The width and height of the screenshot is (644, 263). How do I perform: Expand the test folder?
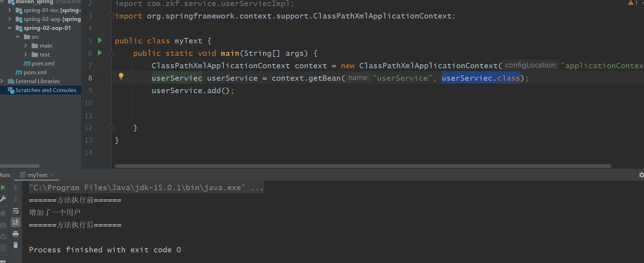point(26,54)
